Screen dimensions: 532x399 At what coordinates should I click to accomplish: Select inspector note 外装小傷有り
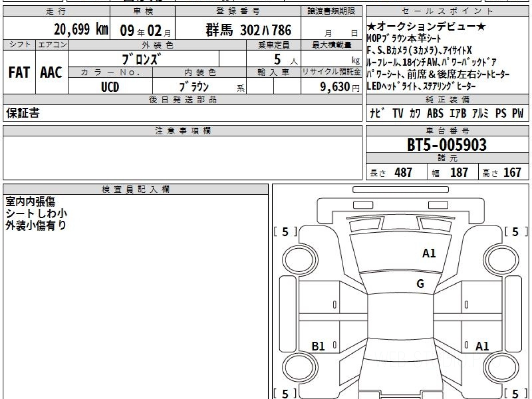coord(36,226)
